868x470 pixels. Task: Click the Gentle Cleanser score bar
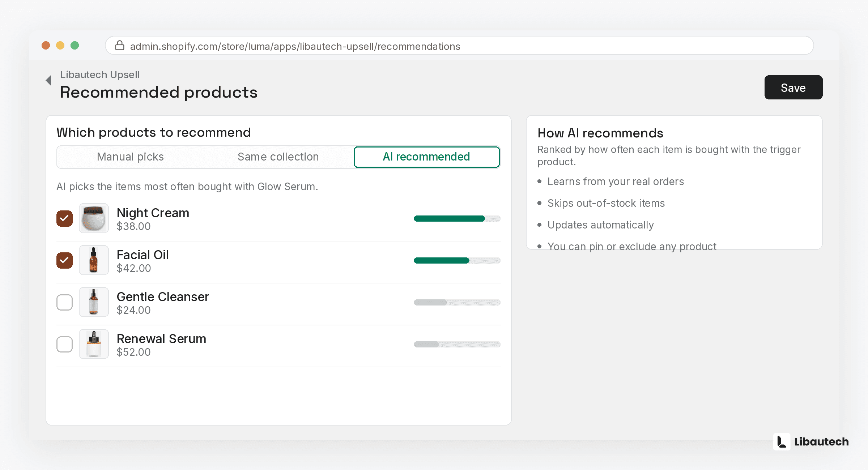click(x=457, y=302)
